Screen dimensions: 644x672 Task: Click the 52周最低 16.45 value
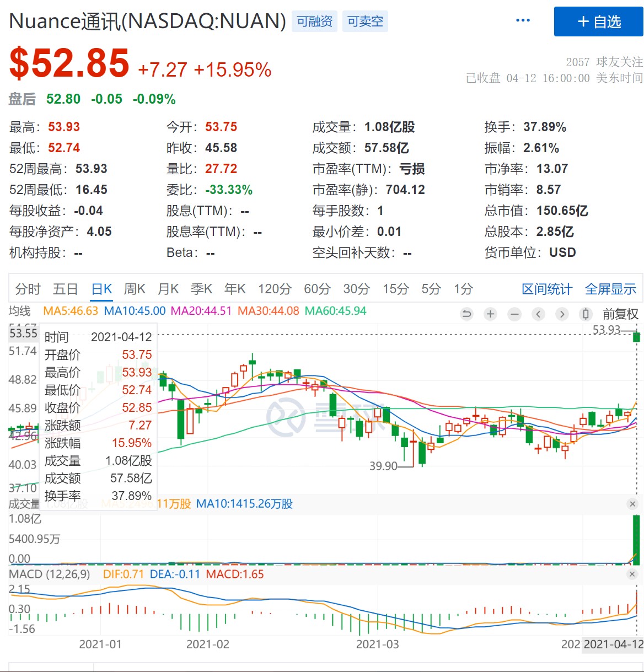tap(92, 190)
